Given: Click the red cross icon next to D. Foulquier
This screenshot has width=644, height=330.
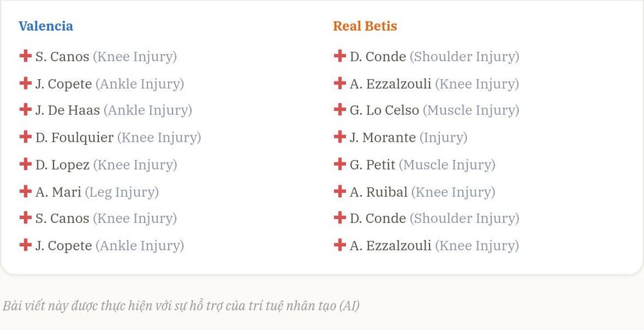Looking at the screenshot, I should [26, 137].
